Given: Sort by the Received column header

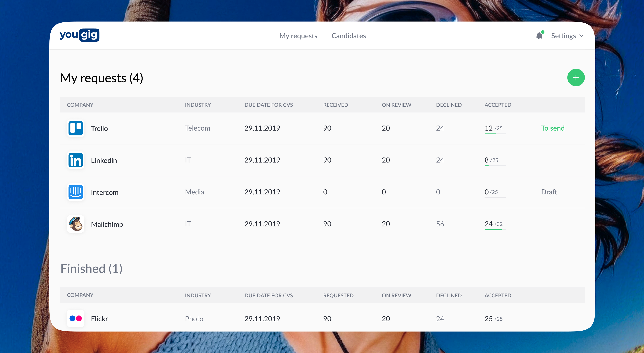Looking at the screenshot, I should [x=335, y=105].
